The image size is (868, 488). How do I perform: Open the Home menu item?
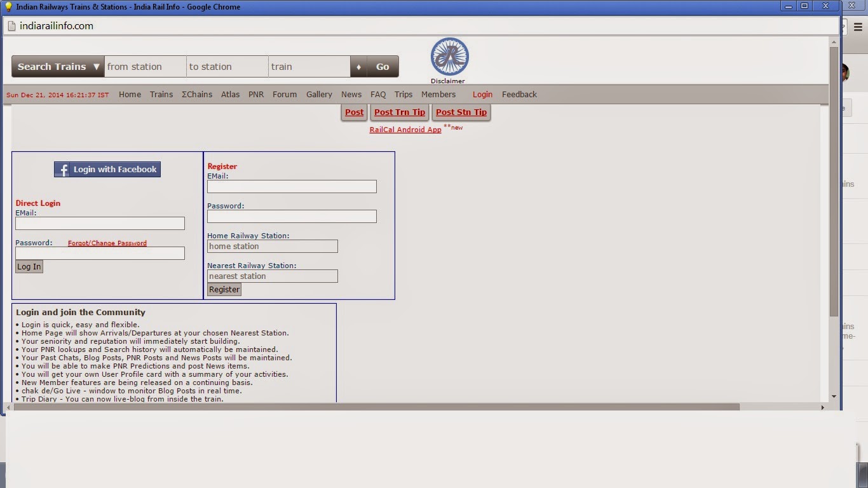(130, 94)
